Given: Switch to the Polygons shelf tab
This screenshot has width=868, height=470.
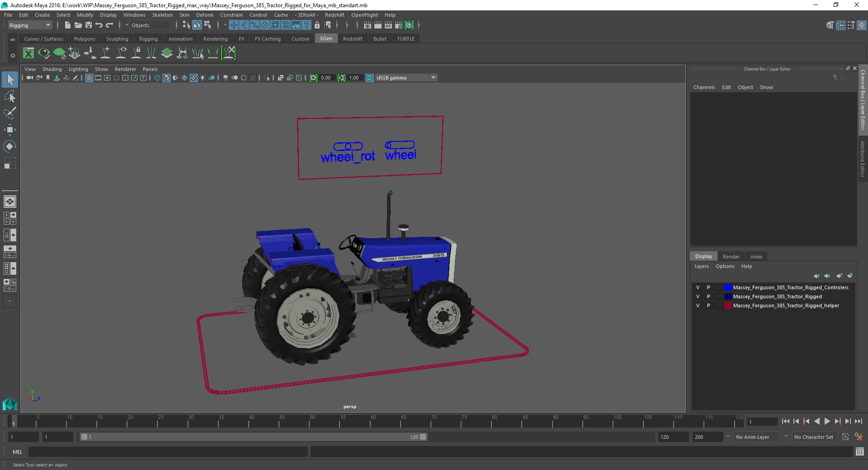Looking at the screenshot, I should coord(85,39).
